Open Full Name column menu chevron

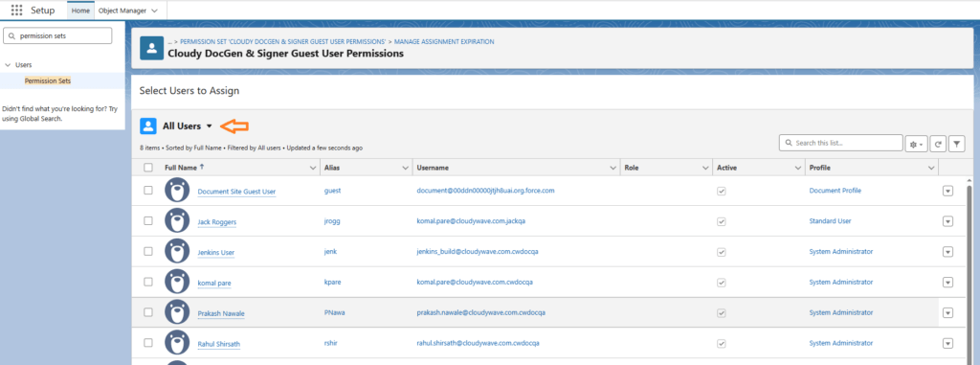pyautogui.click(x=313, y=168)
